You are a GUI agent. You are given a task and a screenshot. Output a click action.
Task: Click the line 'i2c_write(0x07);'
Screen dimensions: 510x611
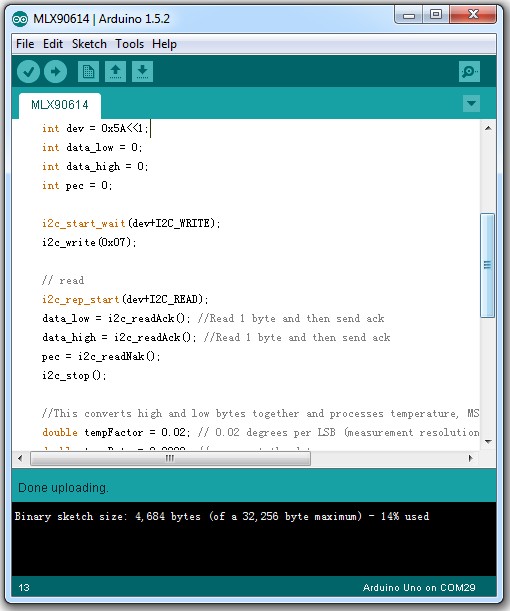point(89,243)
